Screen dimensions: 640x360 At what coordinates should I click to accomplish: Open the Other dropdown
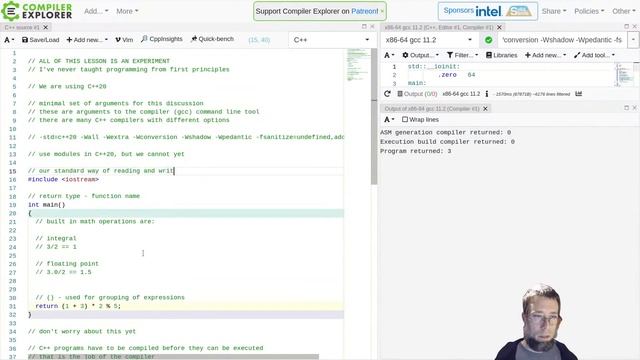pos(623,11)
